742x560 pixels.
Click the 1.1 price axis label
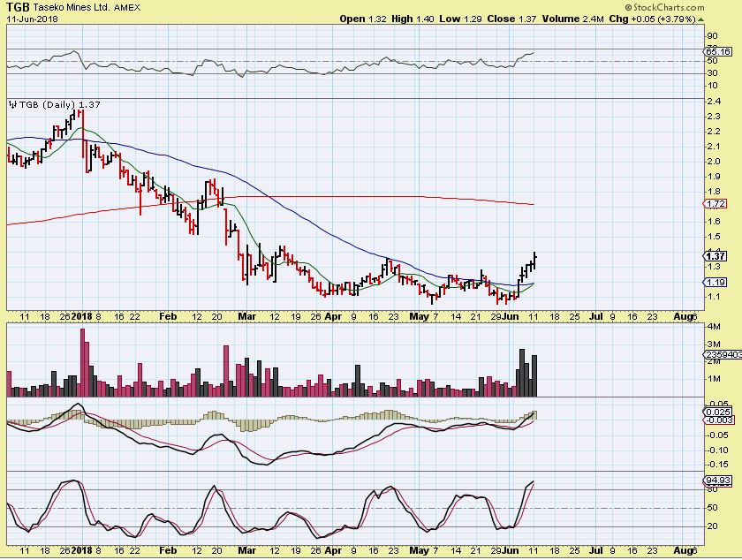[714, 297]
